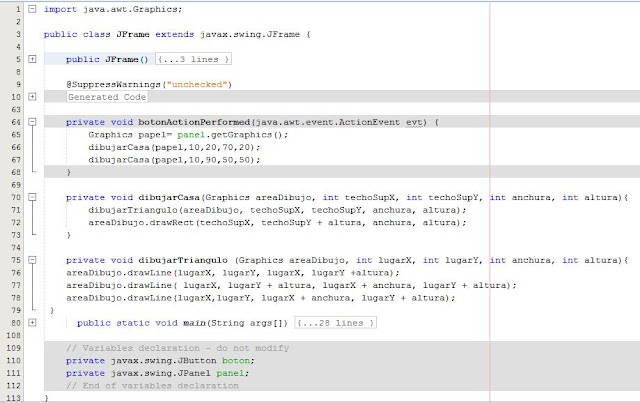This screenshot has width=640, height=403.
Task: Click 'techoSupX' in the dibujarCasa parameters on line 70
Action: (x=370, y=198)
